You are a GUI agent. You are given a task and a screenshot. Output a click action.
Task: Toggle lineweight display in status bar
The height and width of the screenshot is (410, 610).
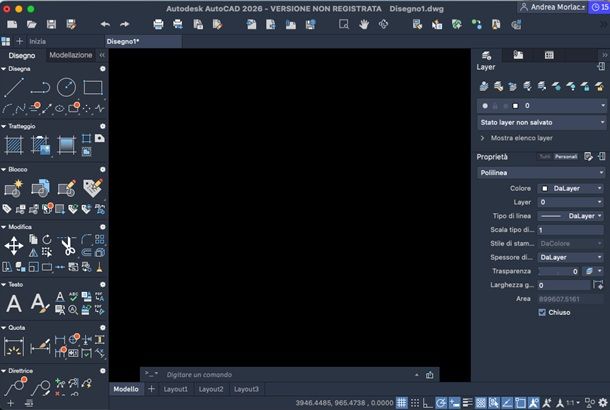(x=468, y=403)
